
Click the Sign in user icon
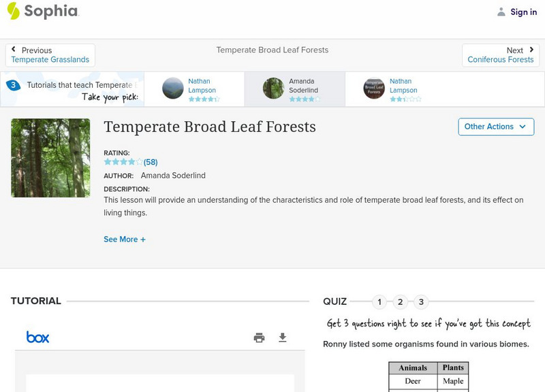(501, 12)
